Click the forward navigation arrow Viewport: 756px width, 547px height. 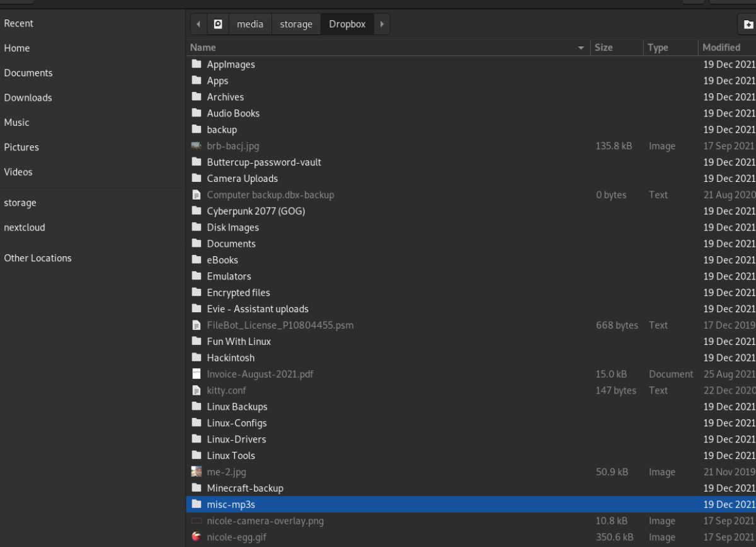tap(382, 23)
